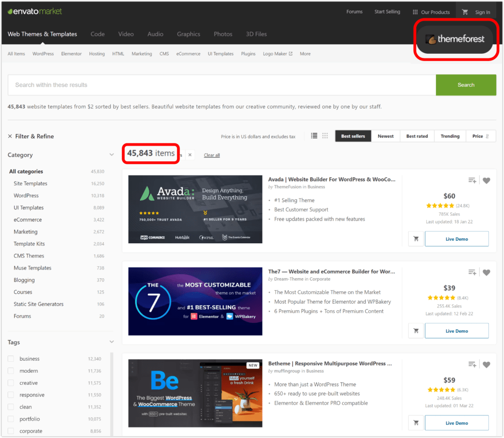
Task: Open the Code marketplace tab
Action: coord(97,34)
